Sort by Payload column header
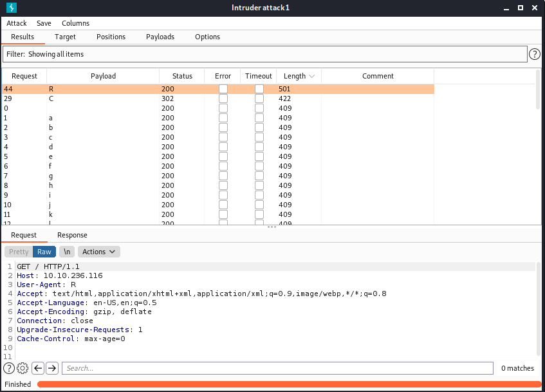Screen dimensions: 545x392 coord(103,76)
